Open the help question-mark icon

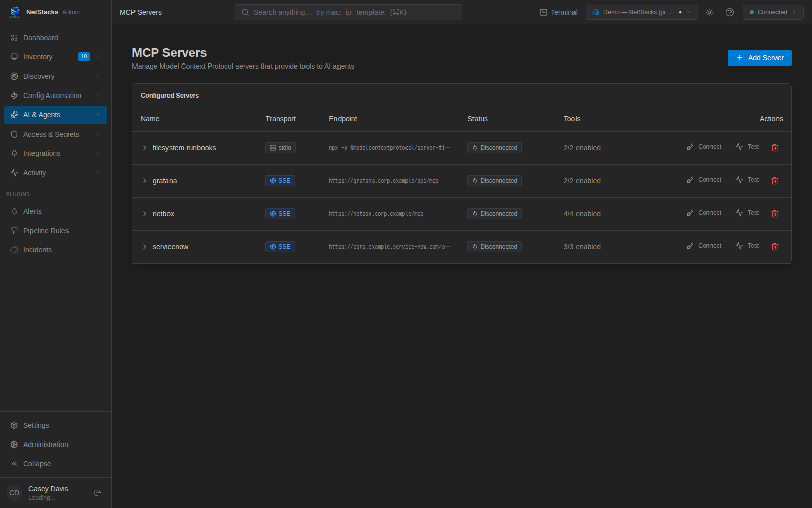click(730, 12)
